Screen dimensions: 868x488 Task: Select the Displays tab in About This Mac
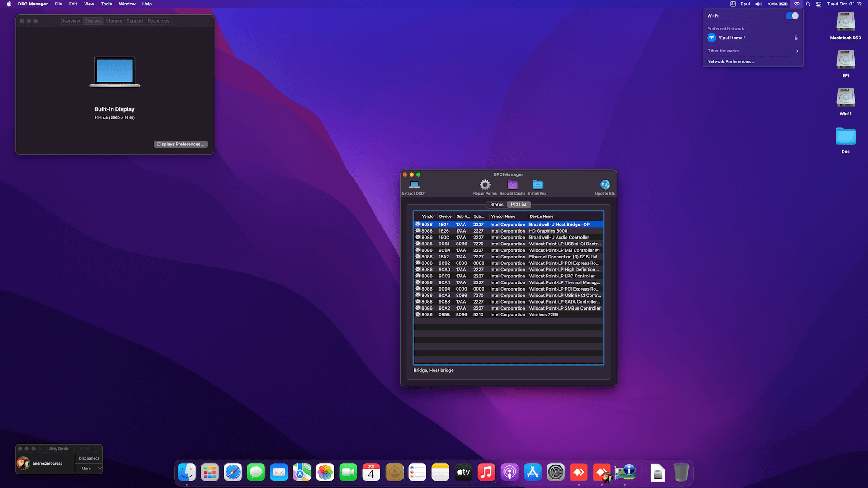click(93, 21)
